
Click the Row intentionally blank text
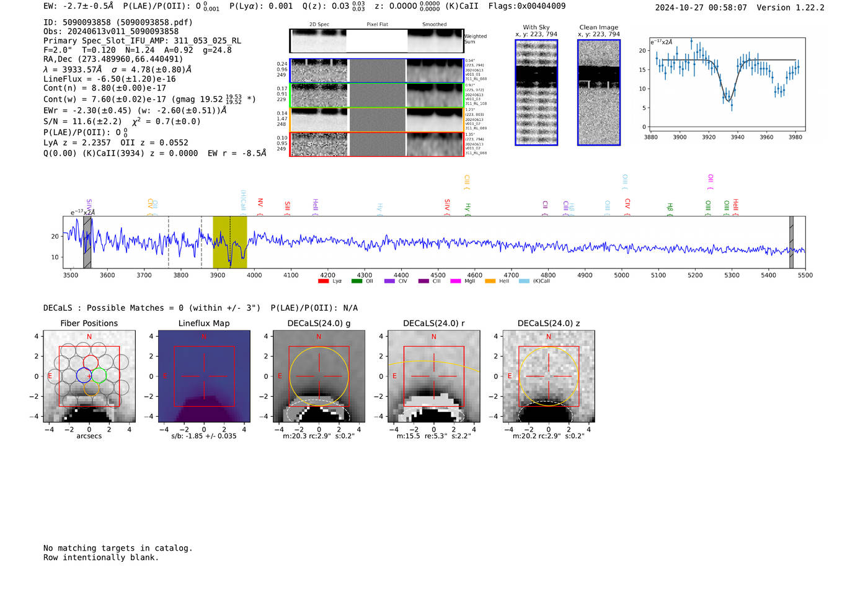click(101, 558)
